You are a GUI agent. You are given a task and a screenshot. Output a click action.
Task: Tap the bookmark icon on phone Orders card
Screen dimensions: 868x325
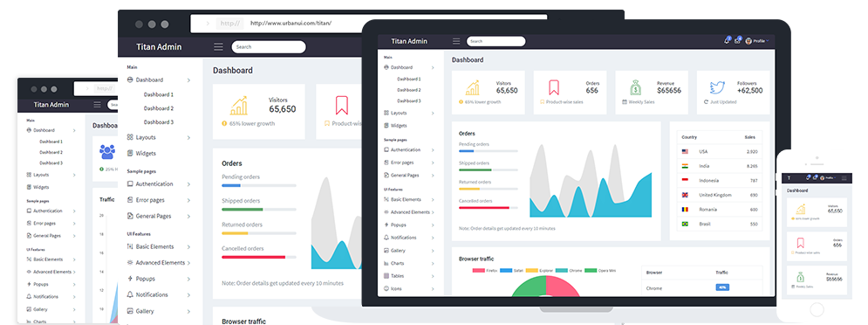pyautogui.click(x=800, y=243)
